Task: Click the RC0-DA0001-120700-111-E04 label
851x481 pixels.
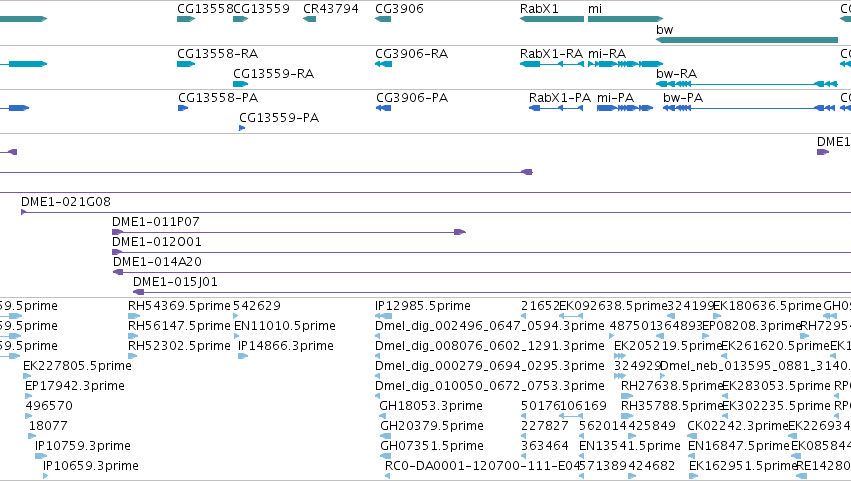Action: [x=482, y=466]
